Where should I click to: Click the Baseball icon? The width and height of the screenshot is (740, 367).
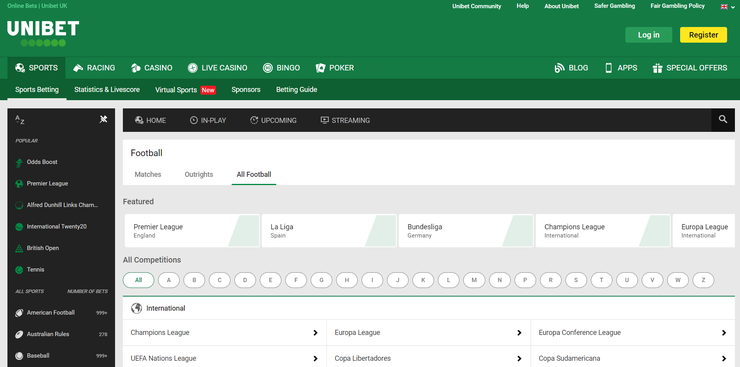tap(19, 356)
